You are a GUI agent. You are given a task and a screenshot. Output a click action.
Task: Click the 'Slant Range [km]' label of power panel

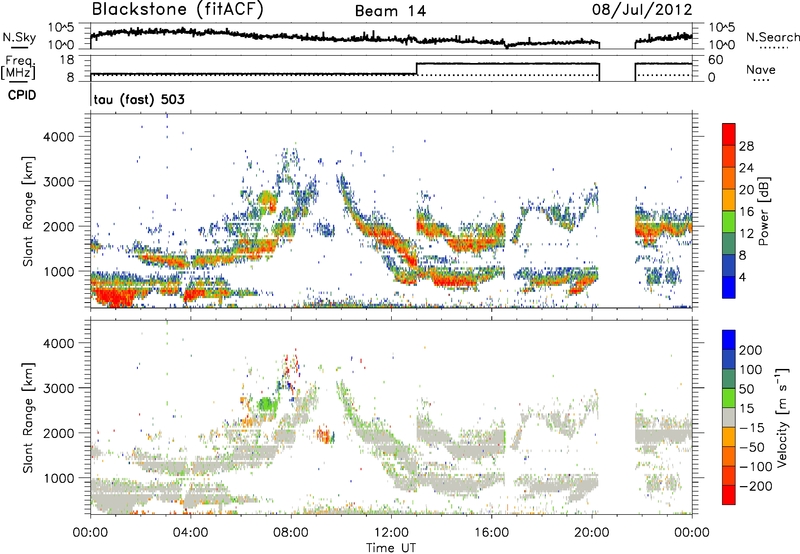coord(28,211)
